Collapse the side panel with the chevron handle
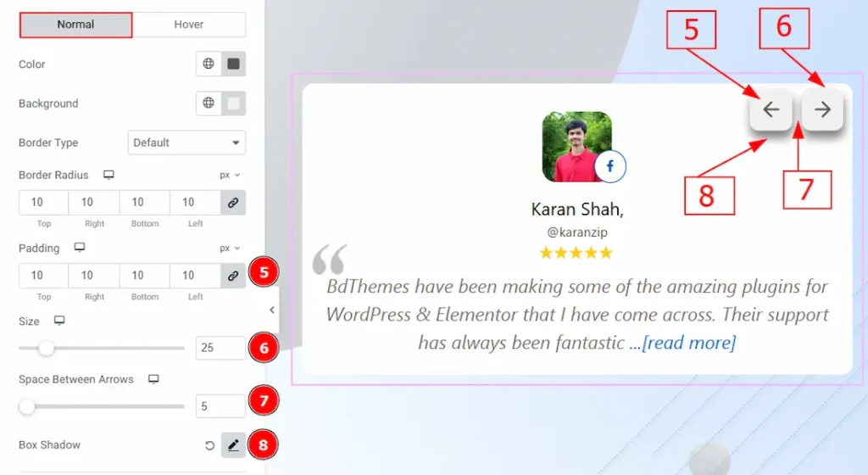The image size is (868, 475). 271,310
